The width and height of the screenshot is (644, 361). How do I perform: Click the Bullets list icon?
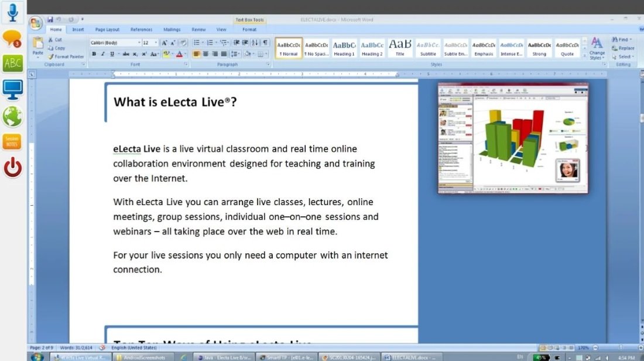pos(197,43)
